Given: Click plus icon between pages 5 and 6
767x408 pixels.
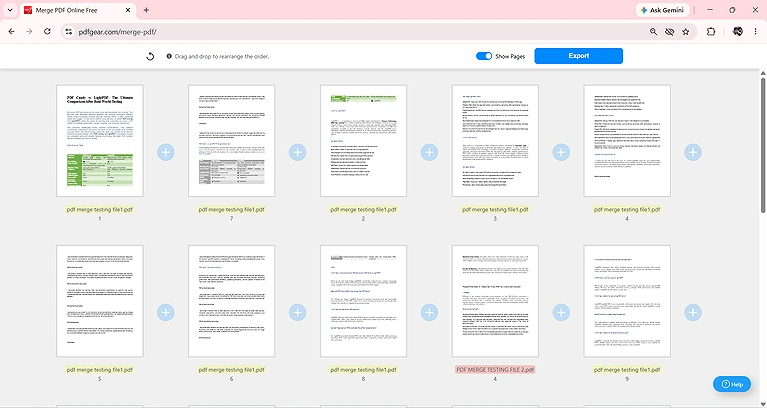Looking at the screenshot, I should tap(166, 312).
